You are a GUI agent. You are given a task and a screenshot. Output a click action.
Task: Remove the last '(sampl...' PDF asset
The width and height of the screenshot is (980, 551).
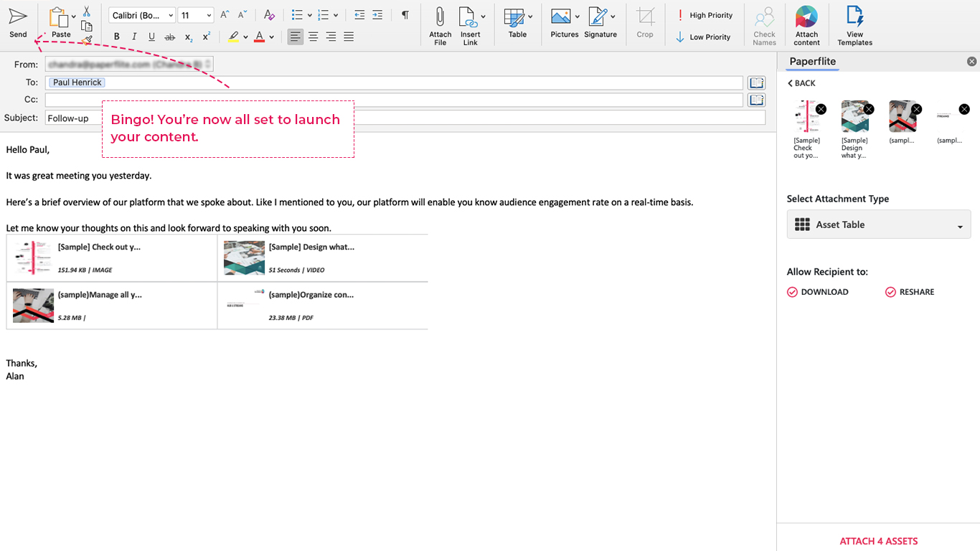964,109
